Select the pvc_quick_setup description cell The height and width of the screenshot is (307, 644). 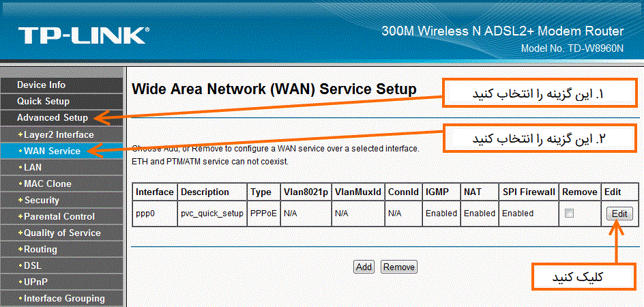(x=212, y=214)
